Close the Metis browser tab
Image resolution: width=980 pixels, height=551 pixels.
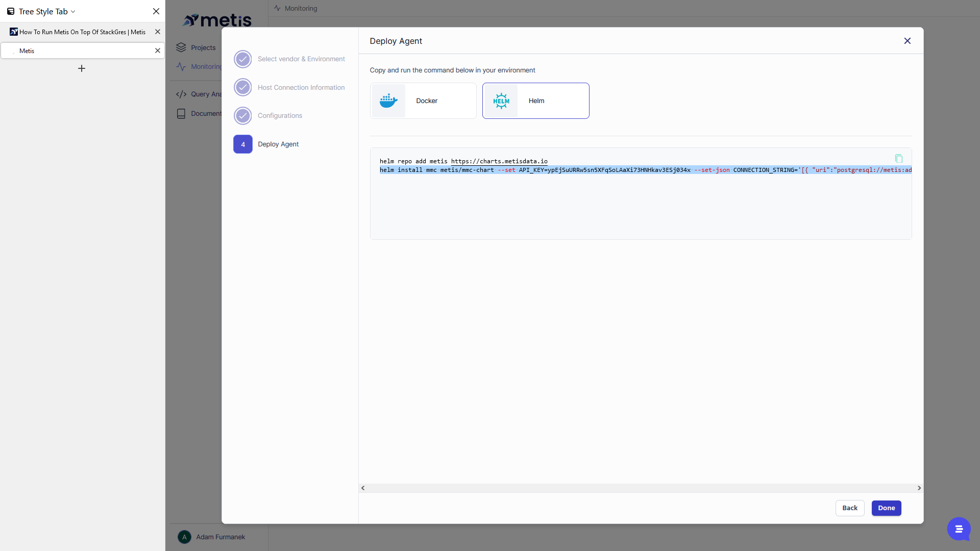pyautogui.click(x=158, y=51)
